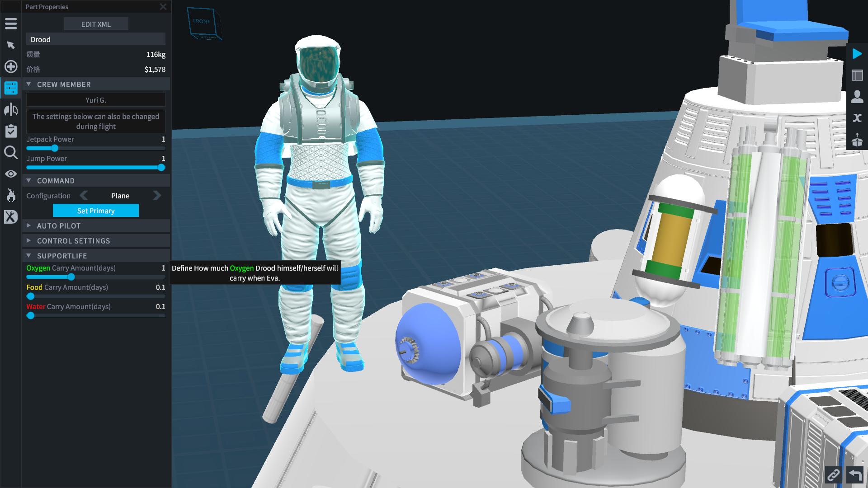Click the Plane configuration value
This screenshot has height=488, width=868.
click(x=120, y=196)
